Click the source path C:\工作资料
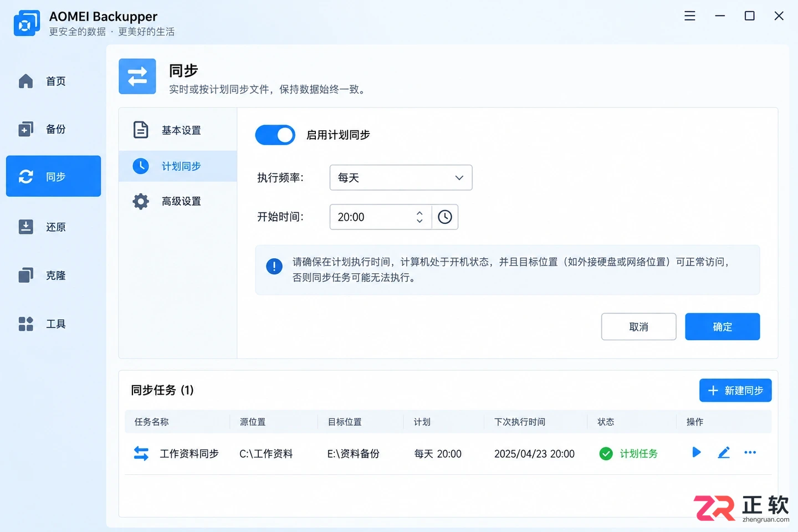 pos(266,454)
